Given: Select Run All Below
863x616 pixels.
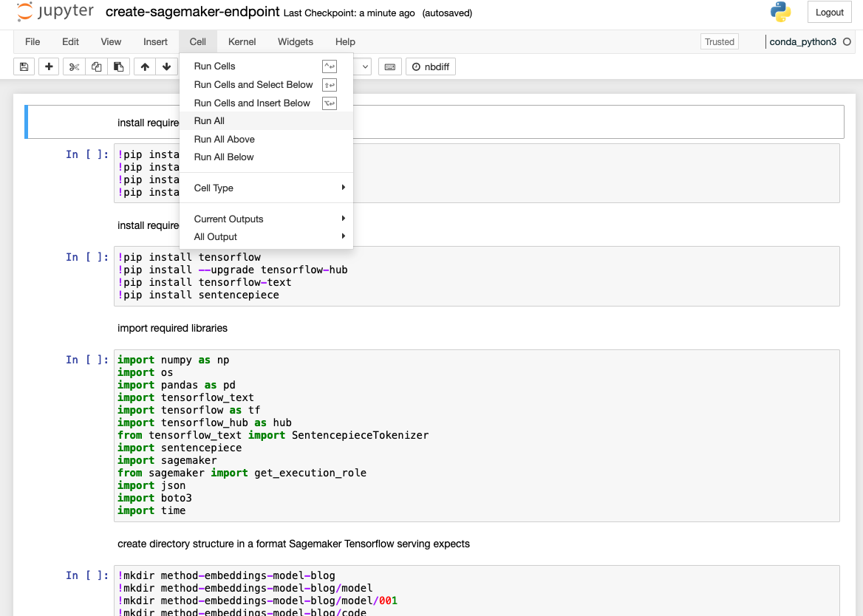Looking at the screenshot, I should (267, 157).
